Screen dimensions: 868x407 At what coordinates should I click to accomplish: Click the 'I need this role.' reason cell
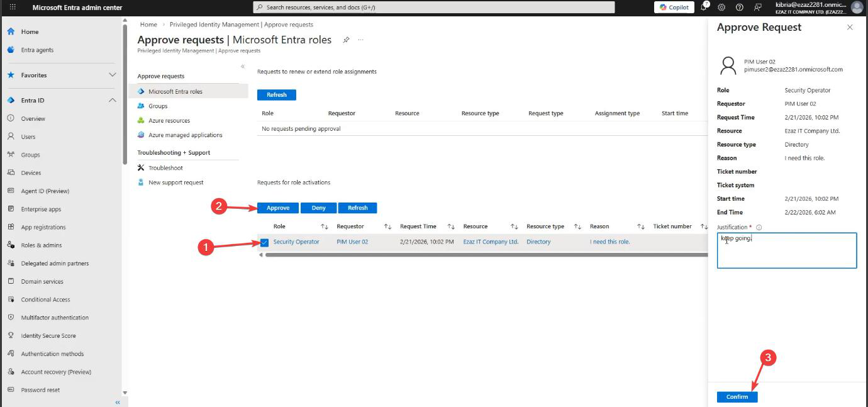609,242
